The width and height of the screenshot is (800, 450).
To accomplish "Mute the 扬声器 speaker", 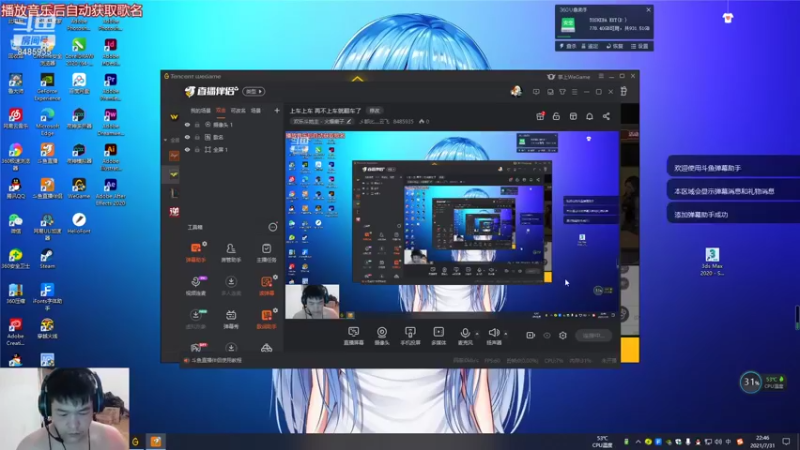I will coord(493,336).
